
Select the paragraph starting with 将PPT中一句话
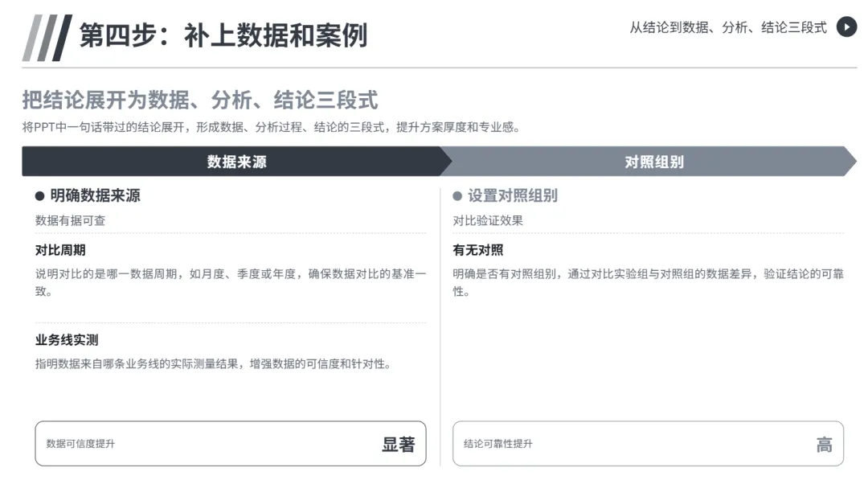point(272,127)
